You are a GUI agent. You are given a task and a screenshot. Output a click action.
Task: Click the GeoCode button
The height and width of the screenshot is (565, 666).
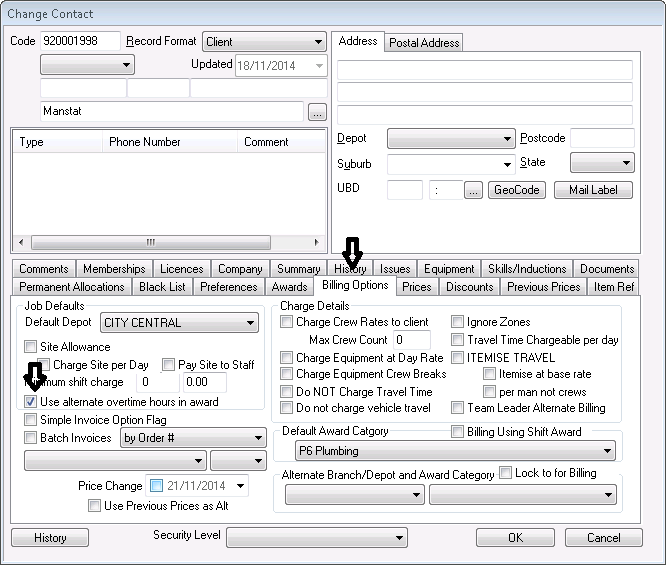coord(516,190)
